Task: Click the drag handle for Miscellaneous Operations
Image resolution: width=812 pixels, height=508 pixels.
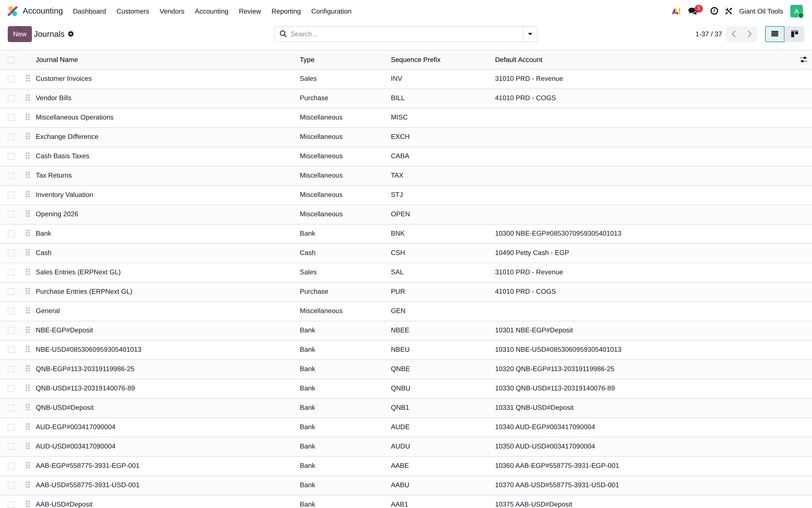Action: (x=28, y=117)
